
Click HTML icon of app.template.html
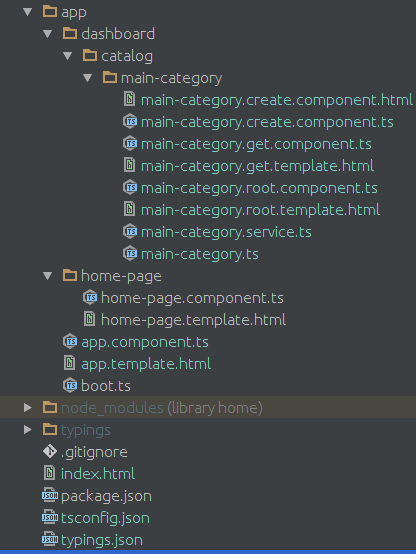coord(70,363)
